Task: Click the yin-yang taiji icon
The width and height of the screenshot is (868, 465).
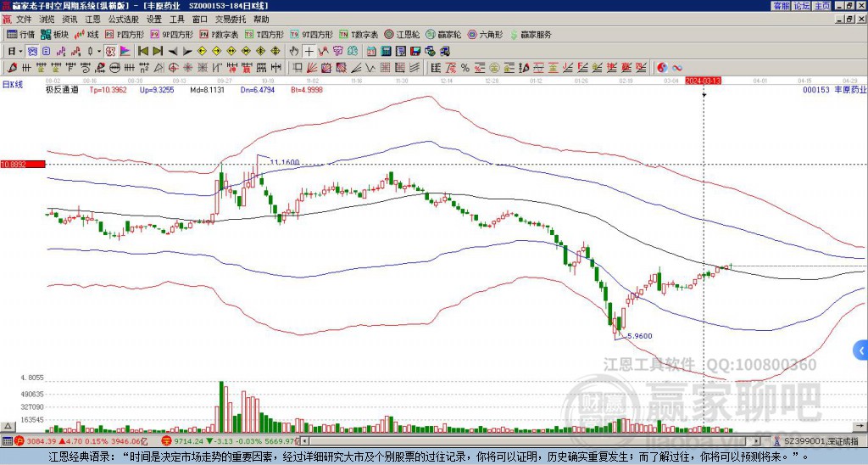Action: coord(662,68)
